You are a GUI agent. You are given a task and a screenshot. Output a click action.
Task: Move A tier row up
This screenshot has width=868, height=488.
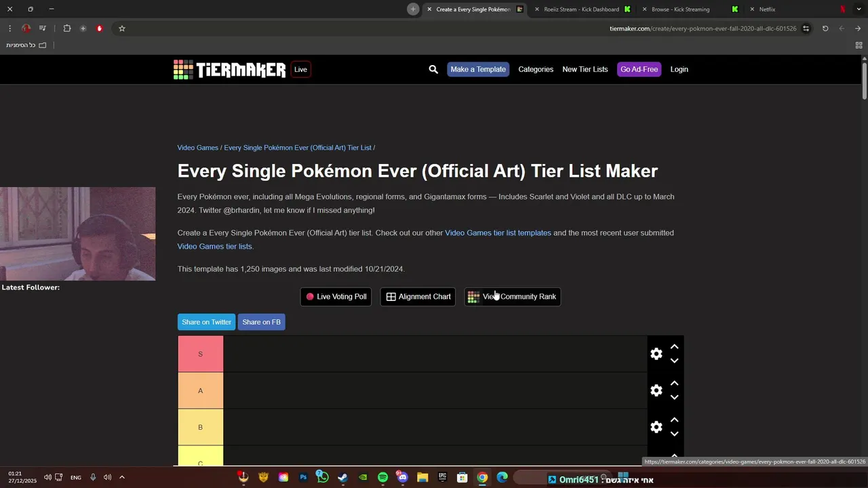coord(674,383)
